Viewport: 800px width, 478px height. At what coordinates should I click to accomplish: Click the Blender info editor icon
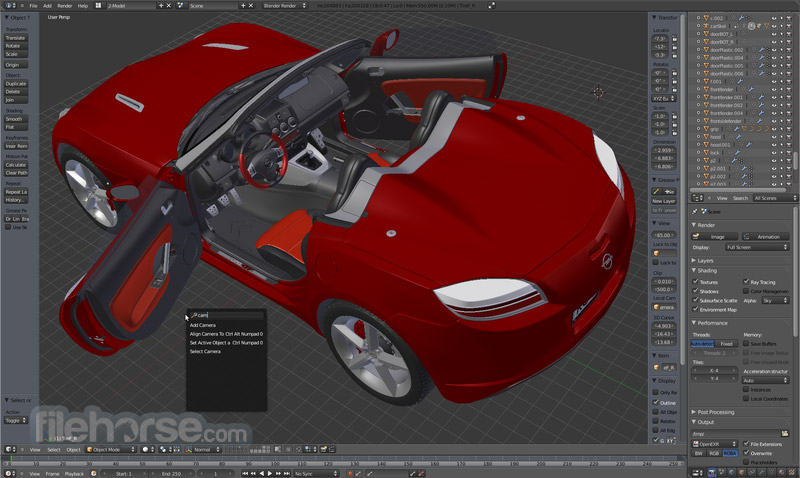click(x=7, y=5)
